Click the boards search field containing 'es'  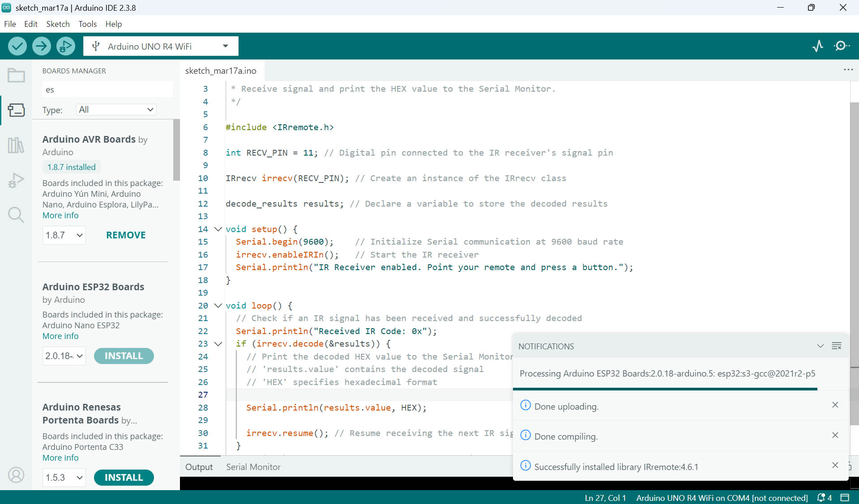tap(107, 89)
